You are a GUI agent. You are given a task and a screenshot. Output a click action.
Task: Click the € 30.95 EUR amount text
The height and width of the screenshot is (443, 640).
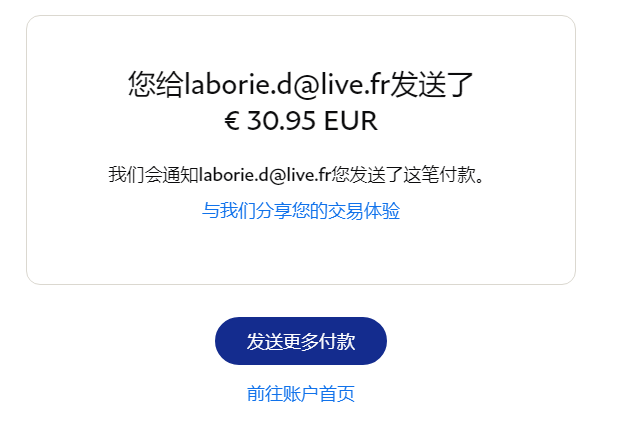(301, 121)
